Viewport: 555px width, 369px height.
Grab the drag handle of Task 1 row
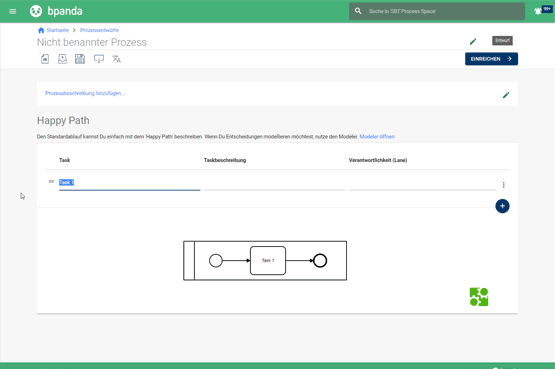(x=51, y=181)
